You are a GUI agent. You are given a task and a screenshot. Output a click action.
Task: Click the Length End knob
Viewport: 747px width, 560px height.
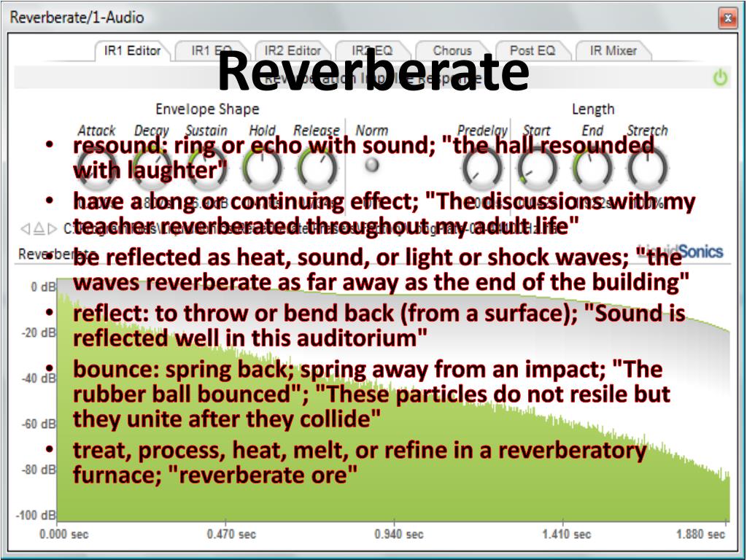click(592, 168)
